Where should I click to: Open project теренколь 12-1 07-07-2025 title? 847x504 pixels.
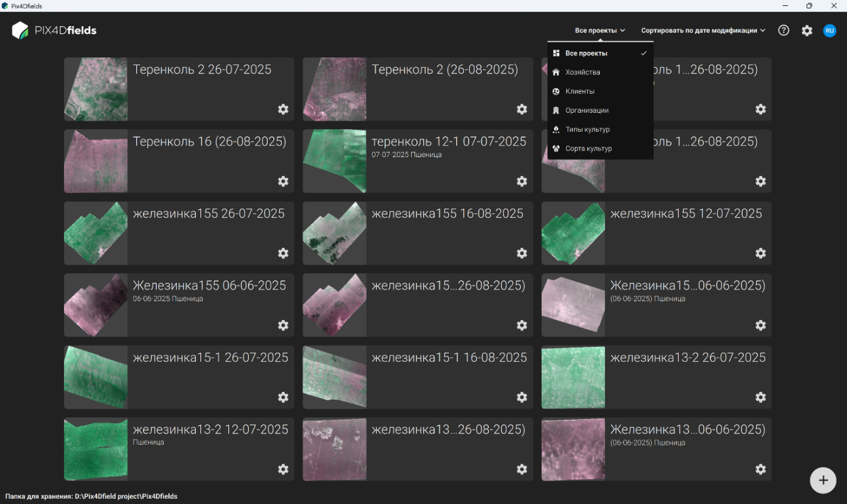pos(449,141)
